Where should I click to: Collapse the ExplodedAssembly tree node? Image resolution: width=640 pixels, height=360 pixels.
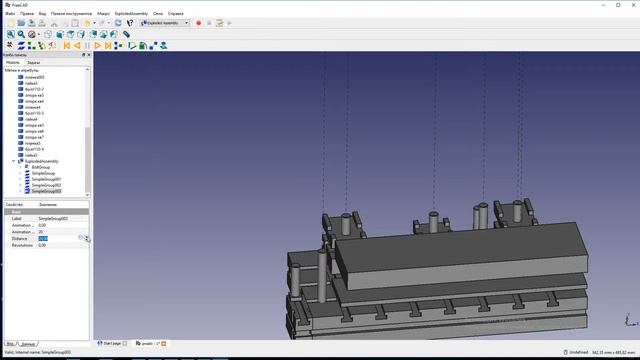(x=13, y=161)
